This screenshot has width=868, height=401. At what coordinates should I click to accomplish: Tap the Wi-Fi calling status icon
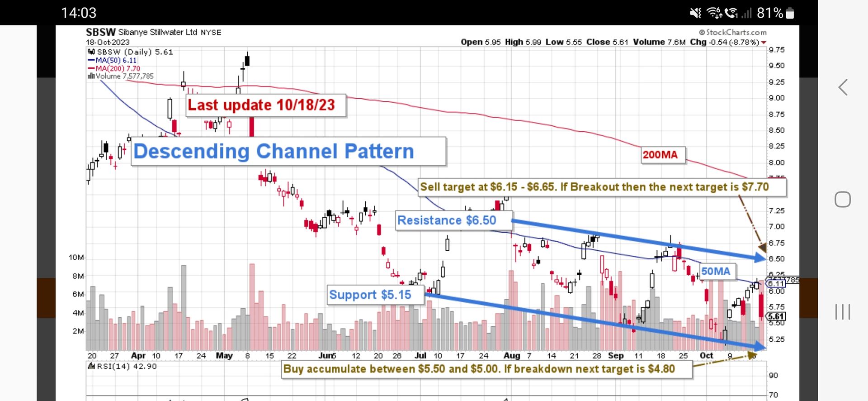[731, 13]
